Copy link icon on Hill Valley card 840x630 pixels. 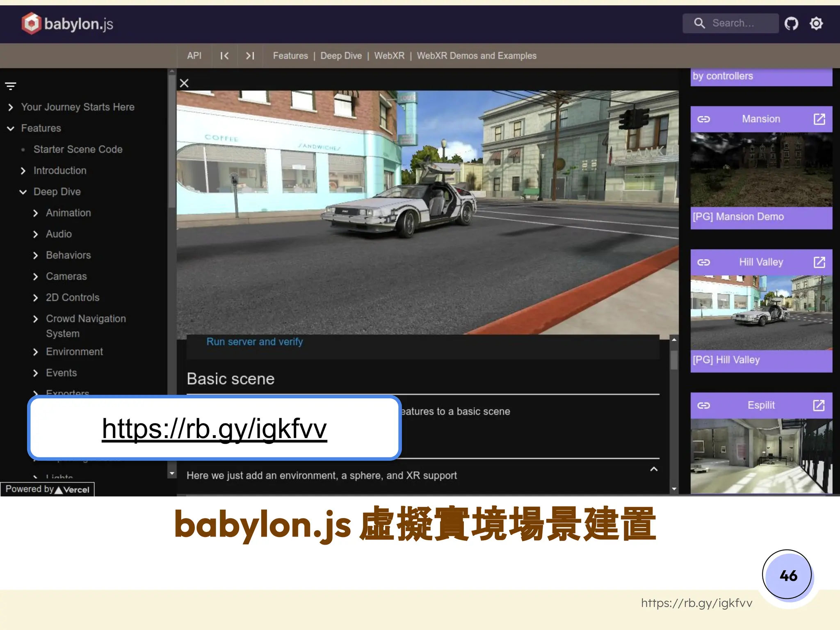703,262
